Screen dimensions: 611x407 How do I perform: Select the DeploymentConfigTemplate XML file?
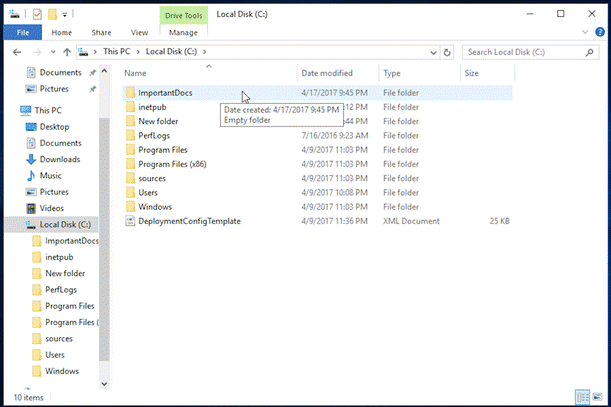click(317, 221)
